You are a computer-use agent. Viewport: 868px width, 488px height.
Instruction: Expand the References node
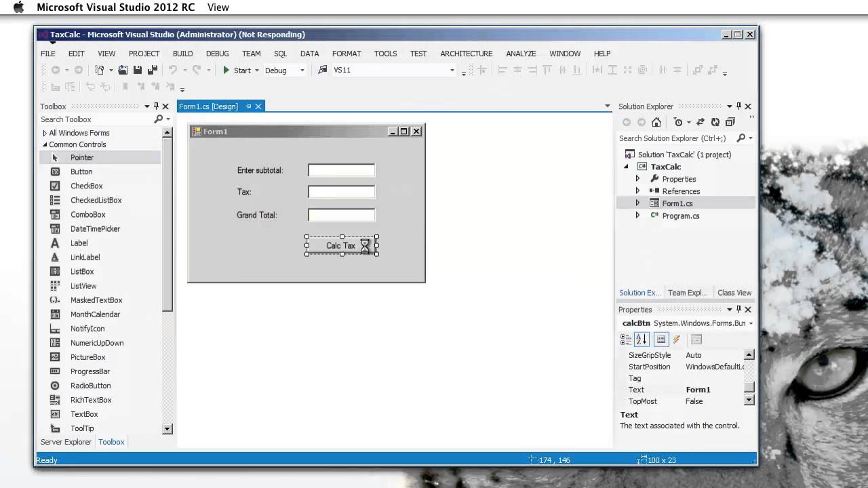click(x=637, y=191)
